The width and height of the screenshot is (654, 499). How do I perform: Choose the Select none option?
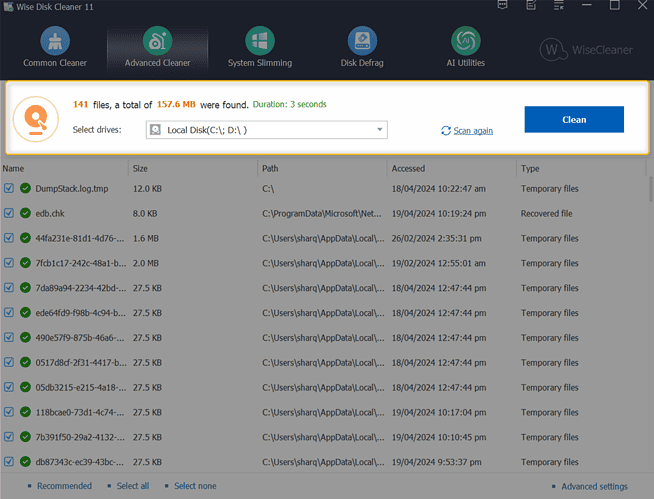point(195,486)
